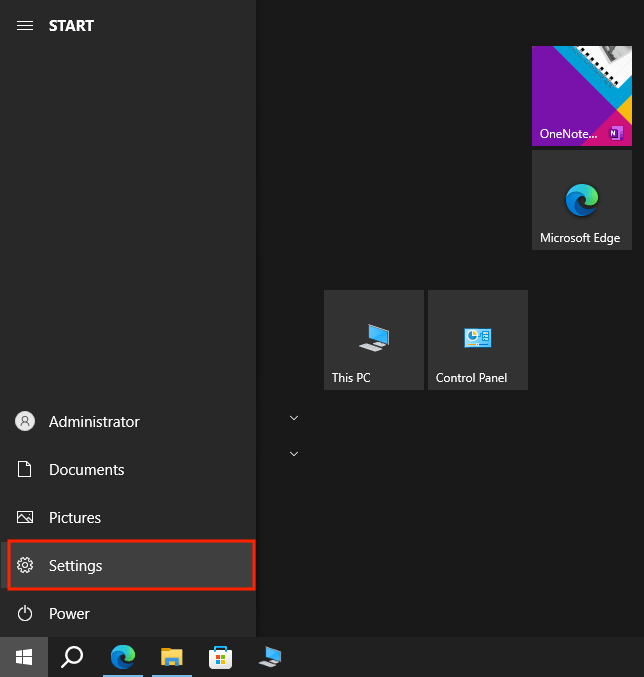Open File Explorer from the taskbar

pos(172,657)
